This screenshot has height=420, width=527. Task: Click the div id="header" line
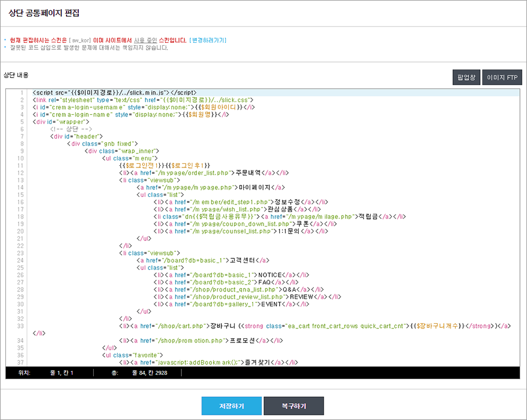click(x=76, y=137)
